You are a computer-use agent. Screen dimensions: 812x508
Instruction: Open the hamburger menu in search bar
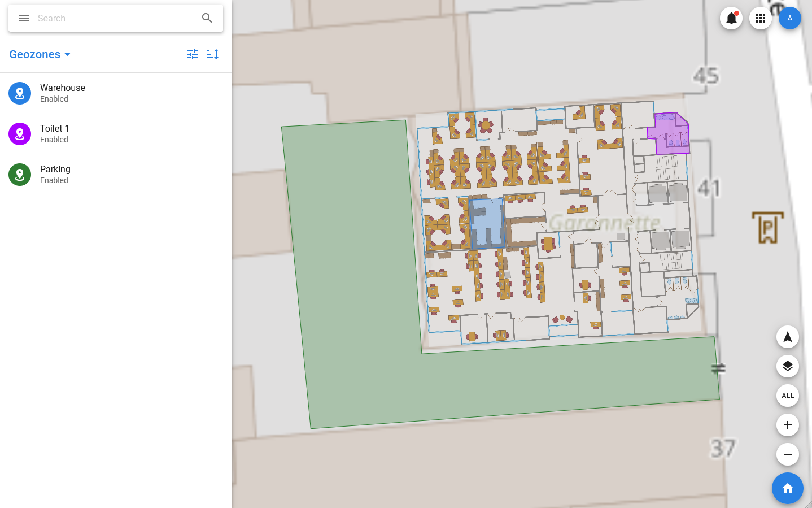[x=24, y=18]
